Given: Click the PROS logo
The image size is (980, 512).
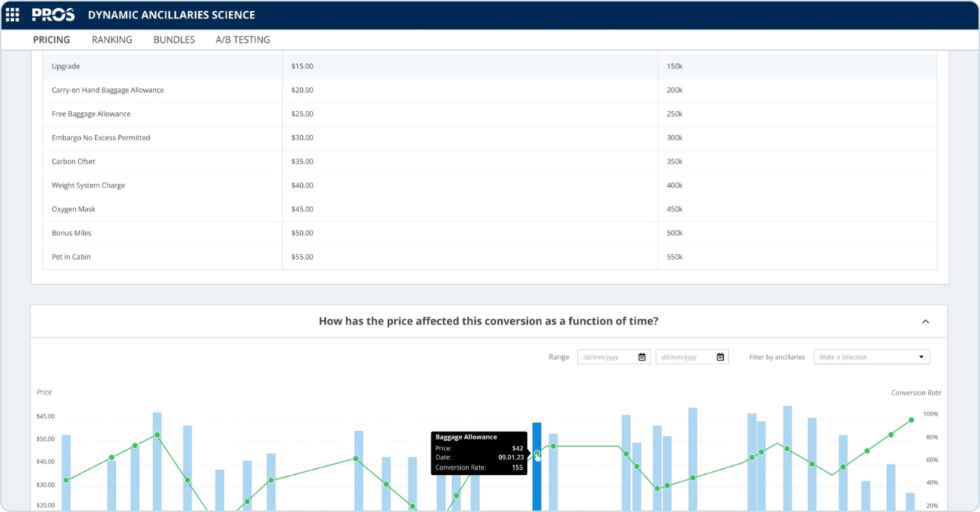Looking at the screenshot, I should (53, 15).
